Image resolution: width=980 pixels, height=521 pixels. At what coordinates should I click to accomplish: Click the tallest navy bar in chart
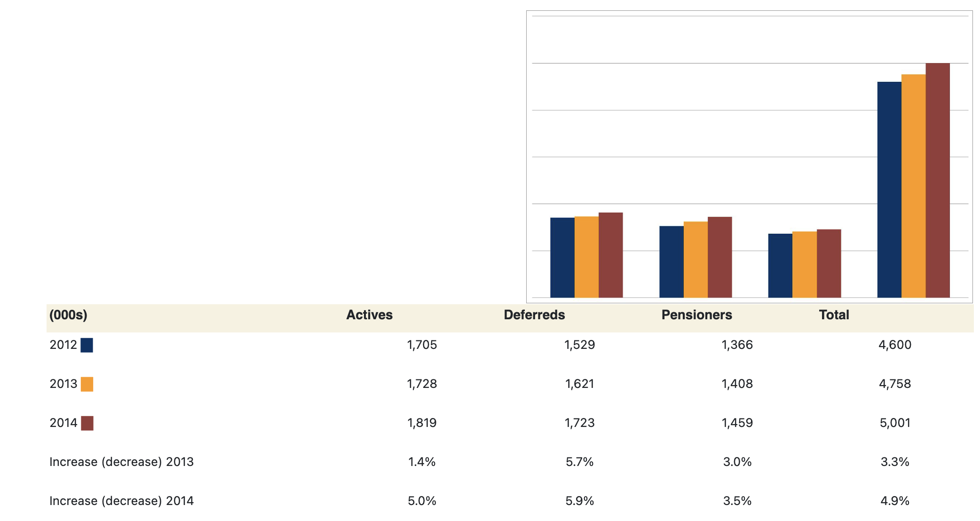[x=889, y=190]
